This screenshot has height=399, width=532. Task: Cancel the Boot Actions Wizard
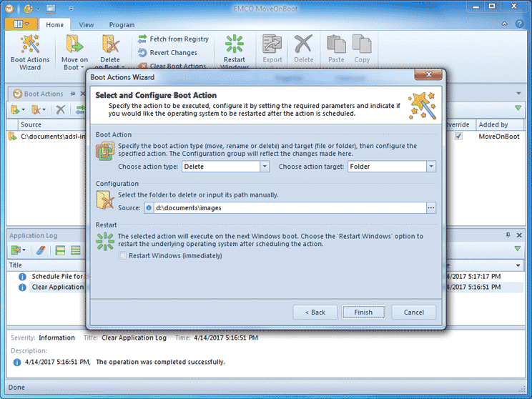click(413, 312)
